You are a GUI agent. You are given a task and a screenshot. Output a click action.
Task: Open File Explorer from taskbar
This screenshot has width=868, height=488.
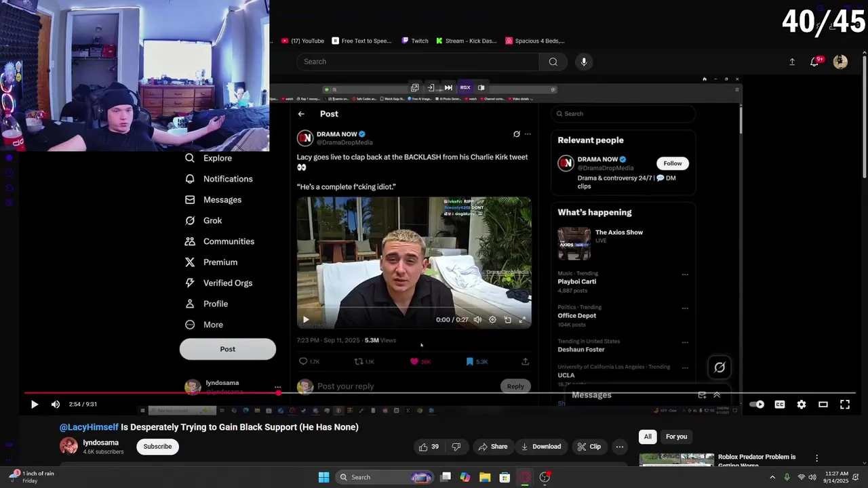pos(485,477)
